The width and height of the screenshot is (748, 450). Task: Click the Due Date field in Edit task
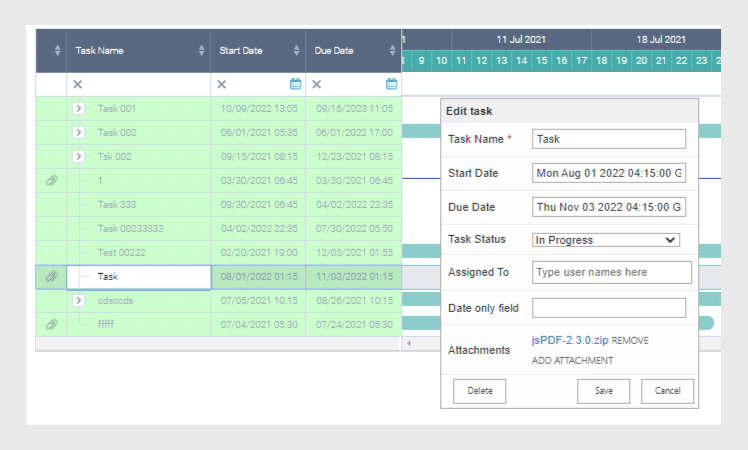[609, 207]
